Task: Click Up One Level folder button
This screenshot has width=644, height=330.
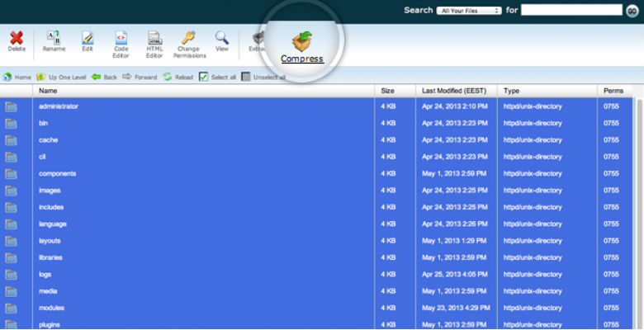Action: pyautogui.click(x=61, y=78)
